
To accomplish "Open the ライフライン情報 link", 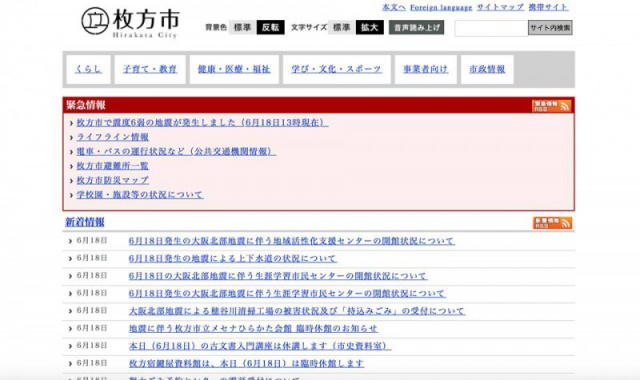I will tap(113, 137).
